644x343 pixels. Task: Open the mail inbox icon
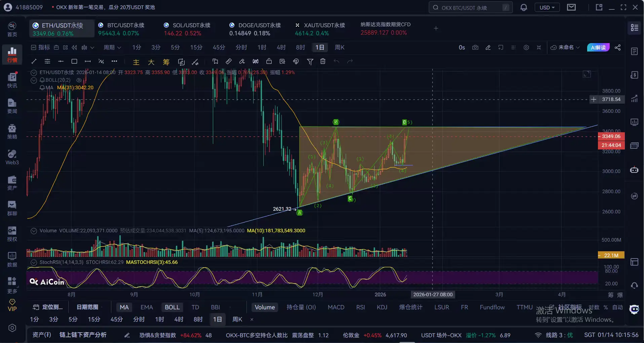(571, 7)
